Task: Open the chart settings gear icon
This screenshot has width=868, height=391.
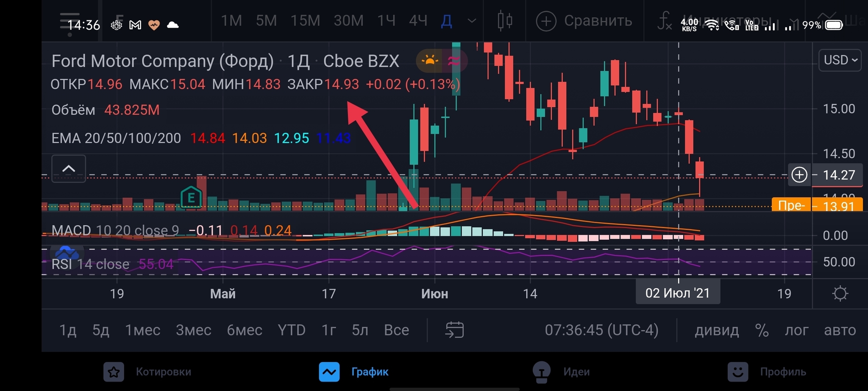Action: [x=840, y=293]
